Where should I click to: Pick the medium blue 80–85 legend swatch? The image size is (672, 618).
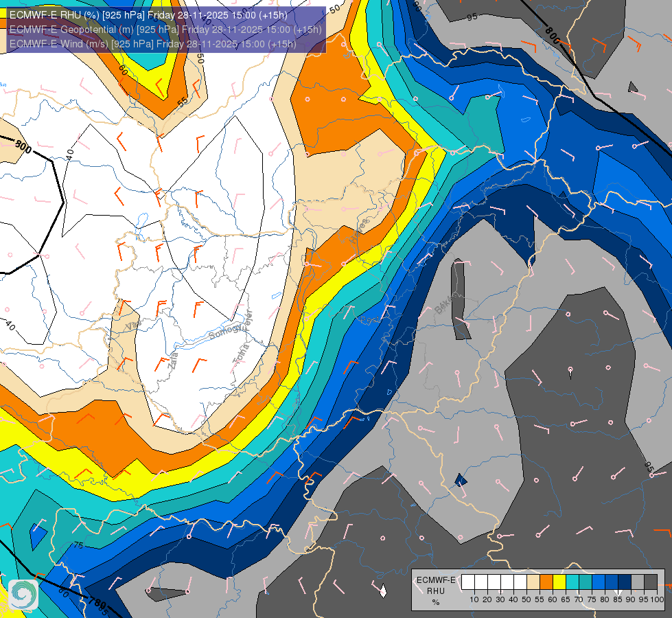(x=612, y=582)
